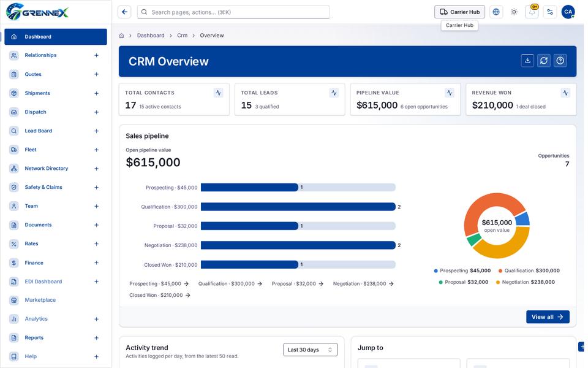The width and height of the screenshot is (588, 368).
Task: Open the settings sliders icon near avatar
Action: click(x=550, y=12)
